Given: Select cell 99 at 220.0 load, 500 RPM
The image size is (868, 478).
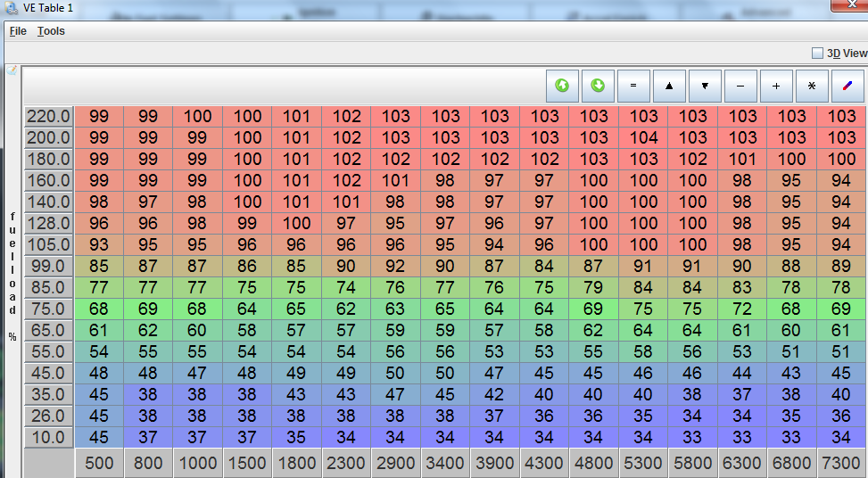Looking at the screenshot, I should (x=99, y=116).
